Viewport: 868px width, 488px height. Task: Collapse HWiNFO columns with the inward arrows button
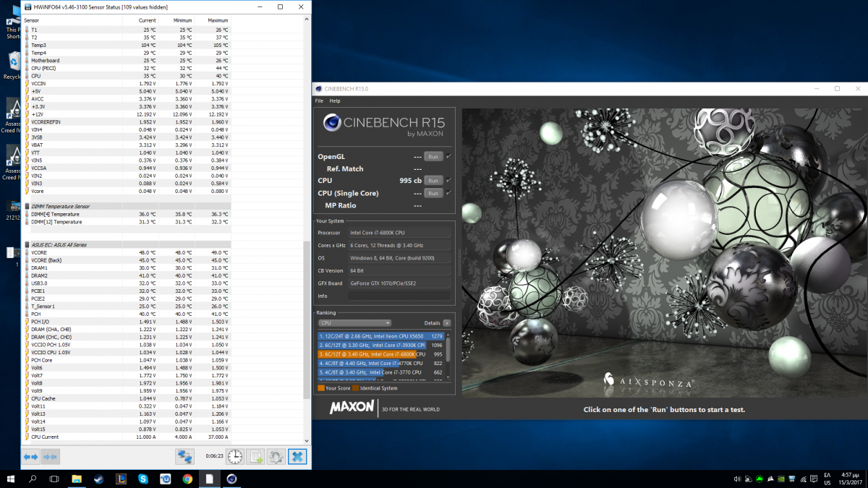click(x=50, y=457)
